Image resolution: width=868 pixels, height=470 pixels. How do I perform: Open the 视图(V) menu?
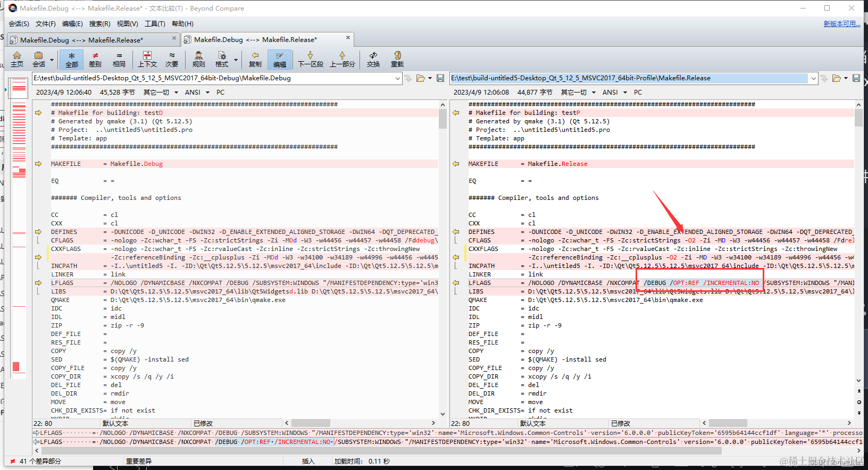[x=127, y=23]
